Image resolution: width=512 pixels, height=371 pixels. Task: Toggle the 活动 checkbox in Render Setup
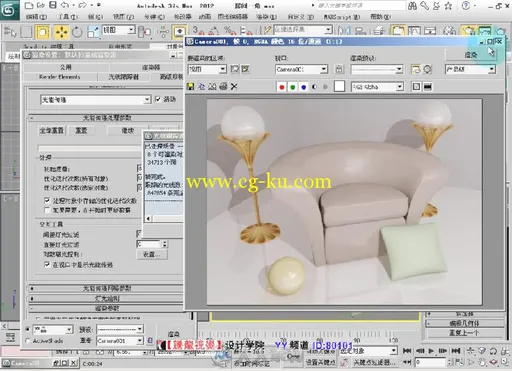coord(158,99)
